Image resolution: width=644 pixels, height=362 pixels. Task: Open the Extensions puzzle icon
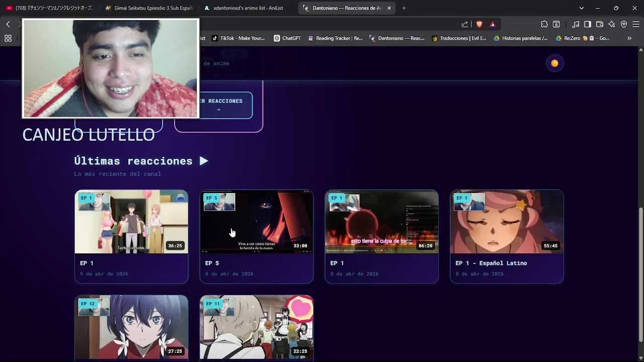[x=544, y=24]
